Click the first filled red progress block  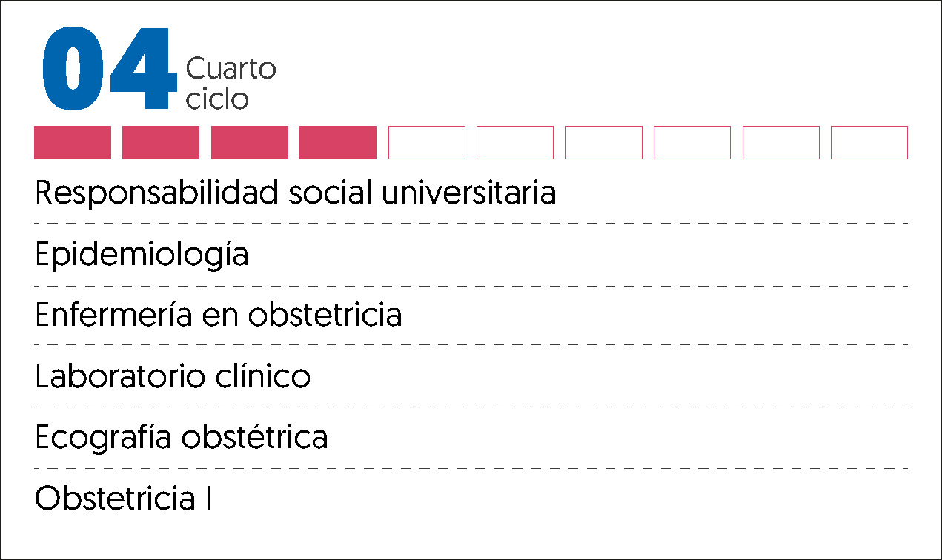[x=73, y=142]
